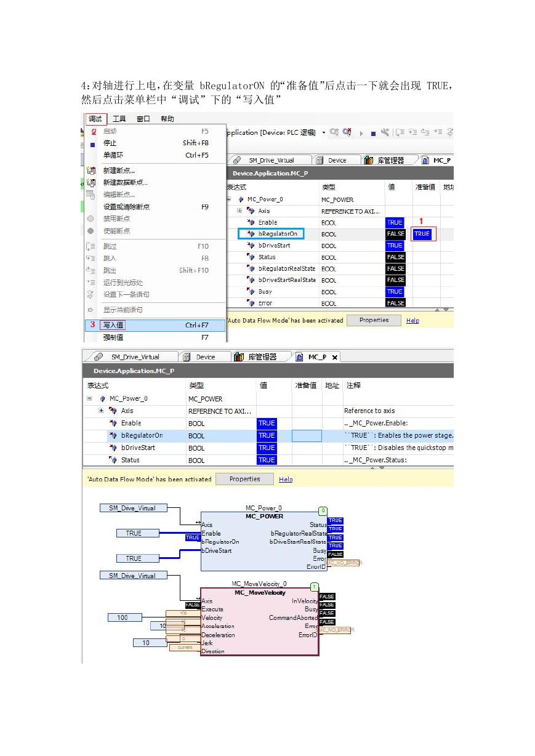The height and width of the screenshot is (756, 535).
Task: Choose 写入值 from the 调试 menu
Action: [156, 325]
